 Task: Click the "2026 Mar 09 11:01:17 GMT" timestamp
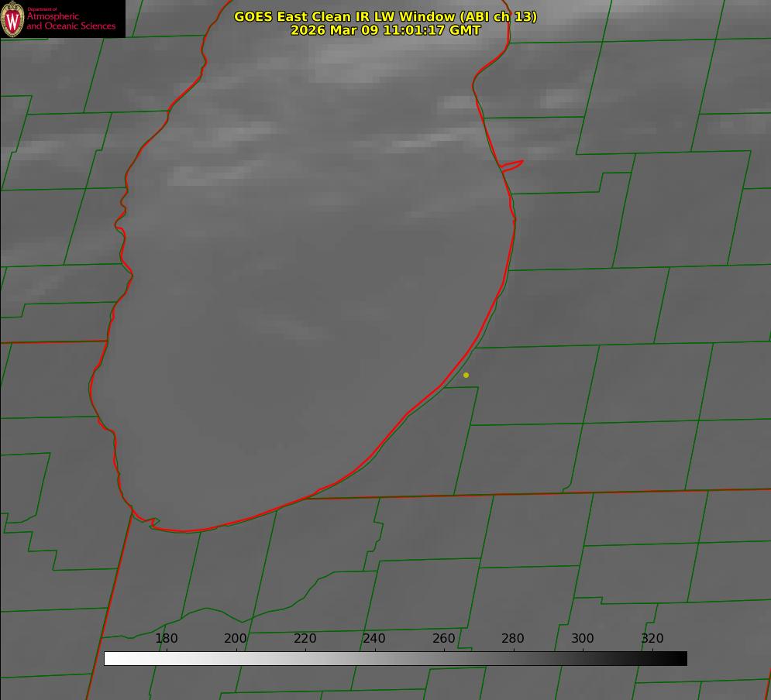385,30
